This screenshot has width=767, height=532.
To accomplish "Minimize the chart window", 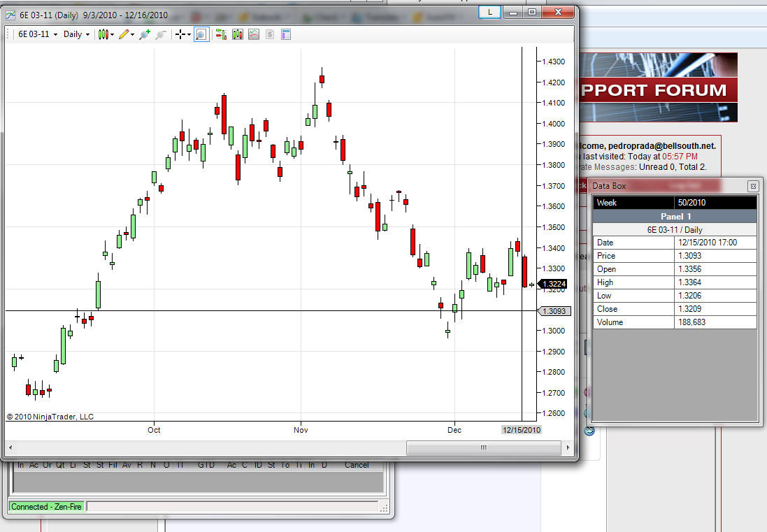I will coord(513,12).
